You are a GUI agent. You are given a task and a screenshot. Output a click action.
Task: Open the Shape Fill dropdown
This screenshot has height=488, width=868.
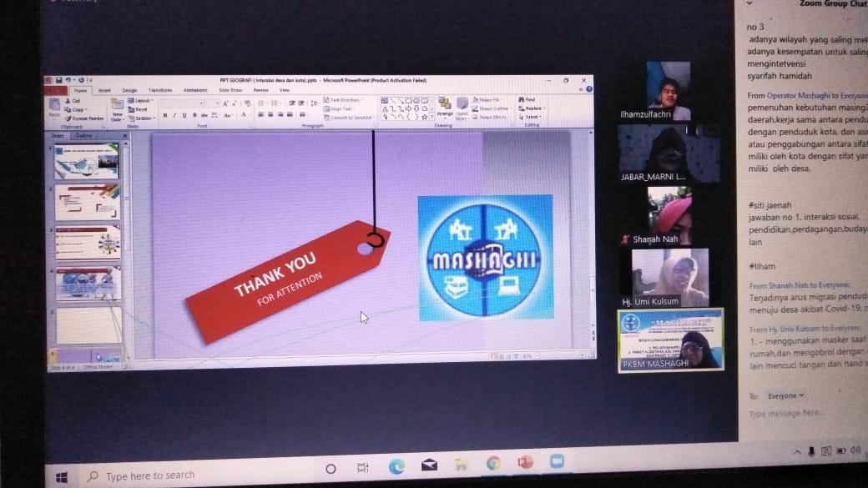[491, 99]
